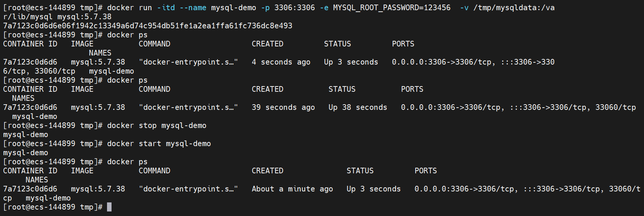Click the full container hash output line
The width and height of the screenshot is (644, 216).
[x=148, y=26]
